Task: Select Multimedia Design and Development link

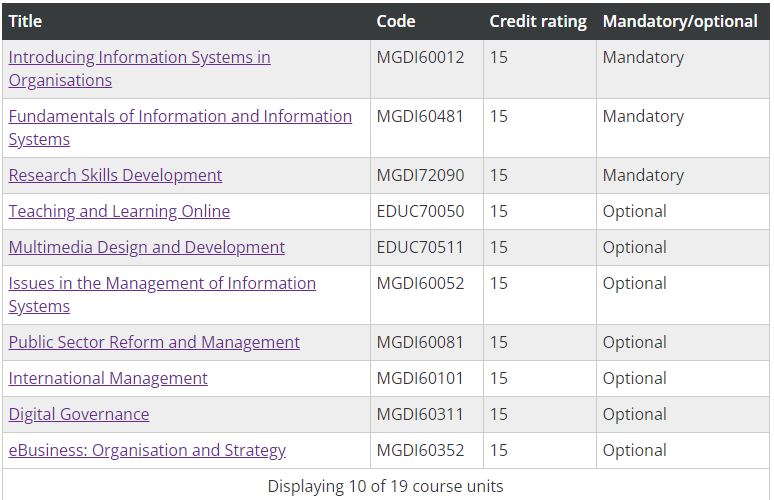Action: point(147,247)
